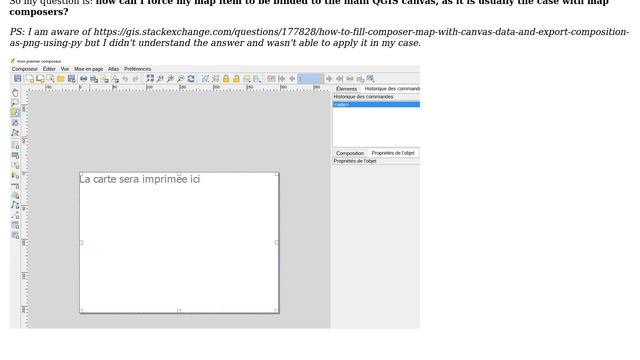The height and width of the screenshot is (360, 640).
Task: Click the zoom in magnifier icon
Action: 170,79
